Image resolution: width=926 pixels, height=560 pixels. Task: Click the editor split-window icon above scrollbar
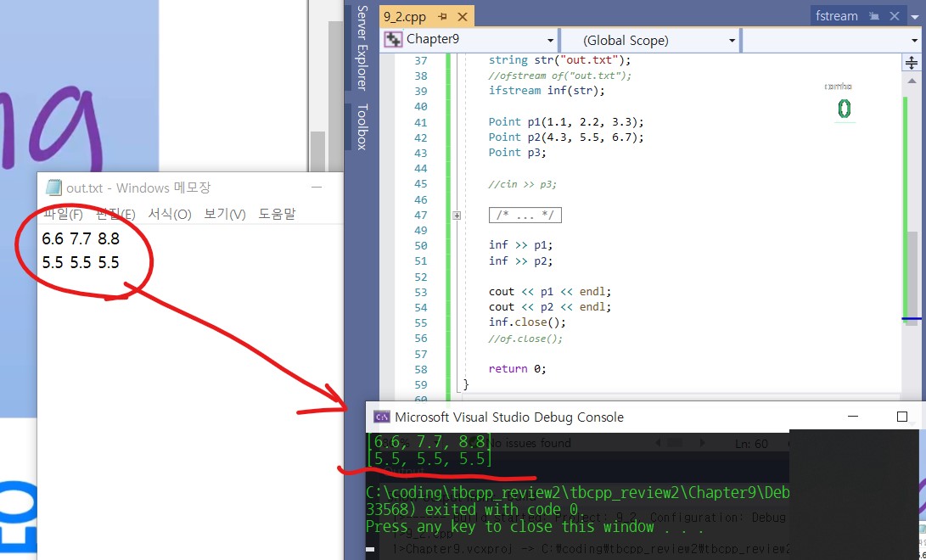click(912, 63)
